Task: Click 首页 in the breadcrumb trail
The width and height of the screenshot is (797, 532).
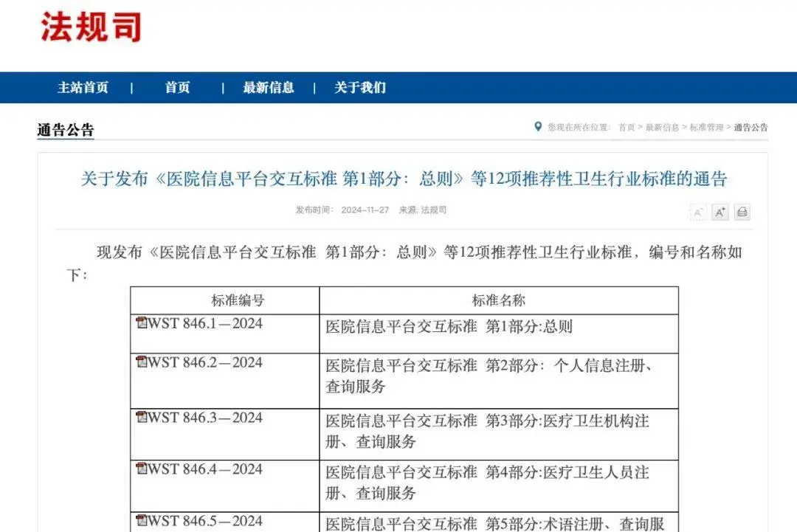Action: tap(627, 127)
